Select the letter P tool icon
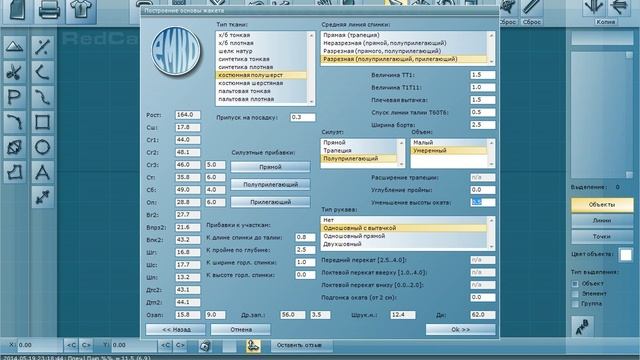This screenshot has height=360, width=640. click(x=14, y=97)
